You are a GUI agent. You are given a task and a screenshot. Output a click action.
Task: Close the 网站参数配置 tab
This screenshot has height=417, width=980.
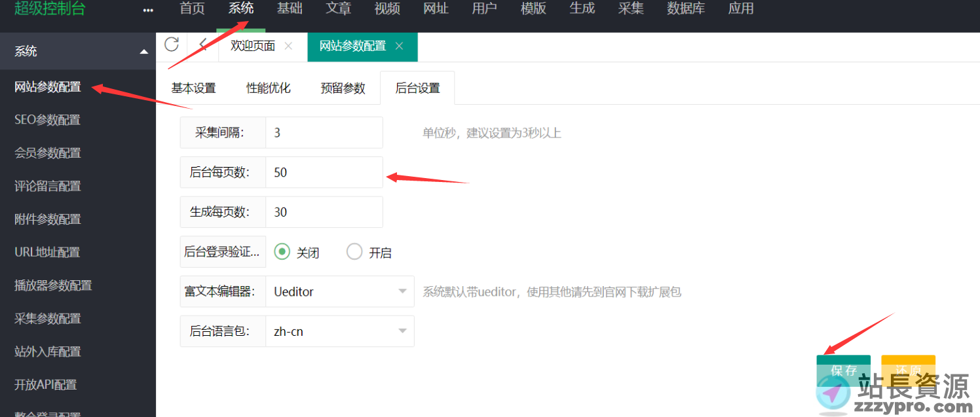399,46
